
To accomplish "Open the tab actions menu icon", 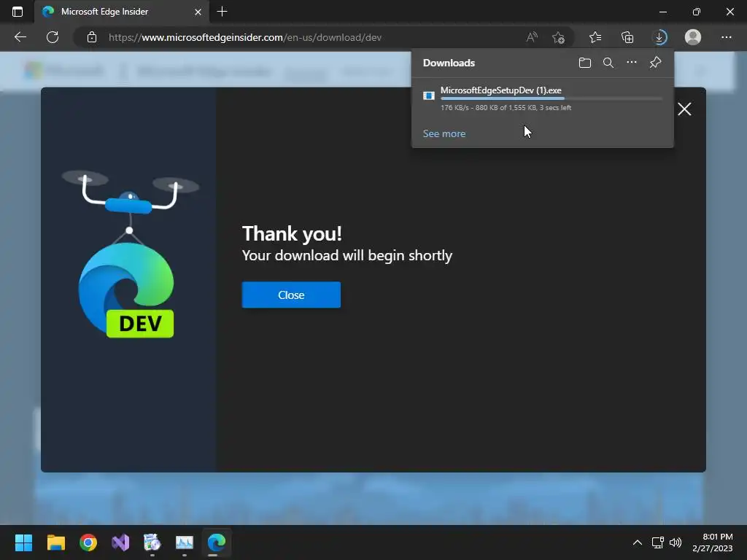I will 18,12.
